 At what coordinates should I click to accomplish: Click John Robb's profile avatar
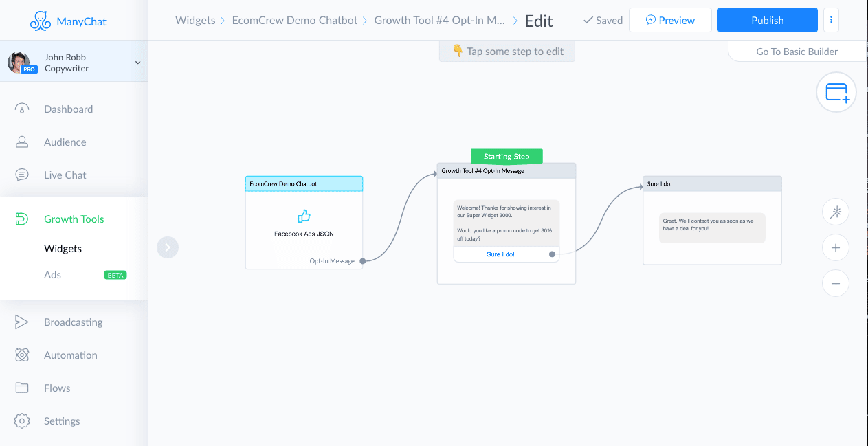tap(19, 63)
